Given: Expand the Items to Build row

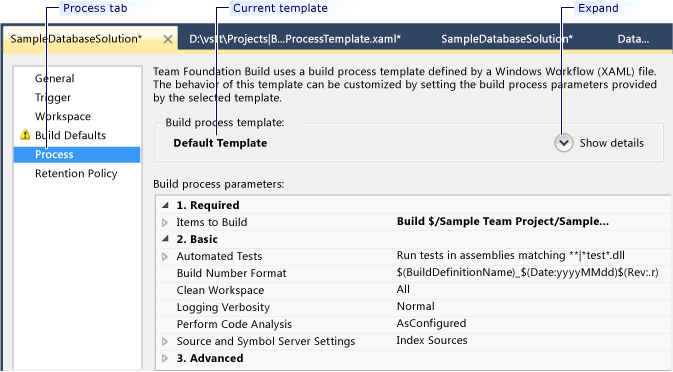Looking at the screenshot, I should coord(165,222).
